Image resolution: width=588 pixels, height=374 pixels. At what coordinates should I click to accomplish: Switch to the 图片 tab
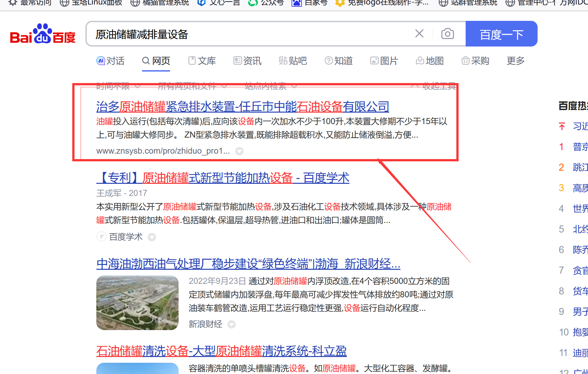384,61
